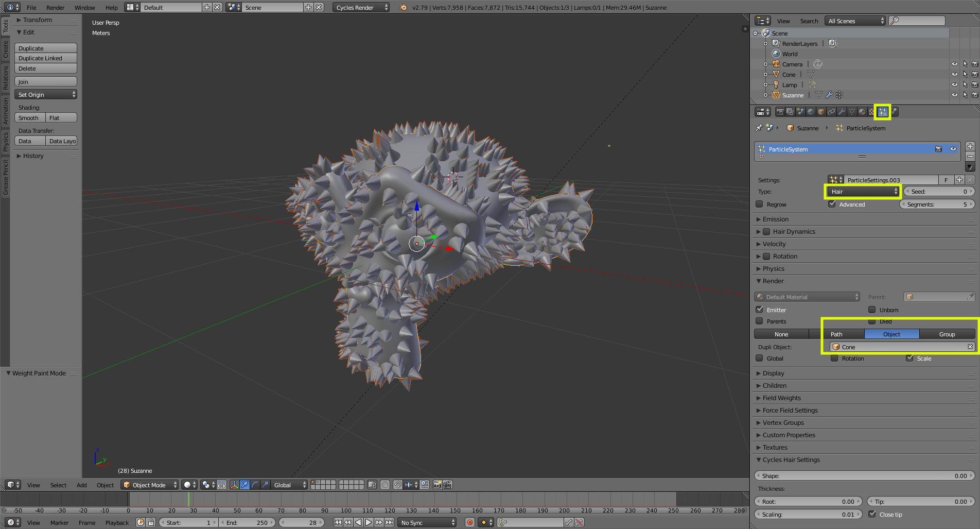Open the Window menu
This screenshot has height=529, width=980.
coord(84,7)
